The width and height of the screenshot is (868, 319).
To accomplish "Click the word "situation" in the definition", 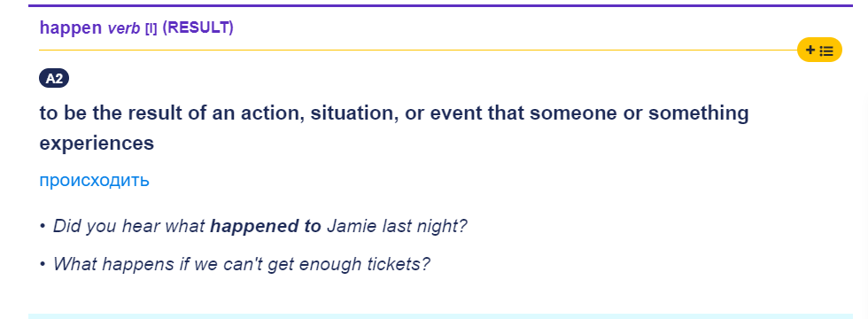I will pyautogui.click(x=352, y=113).
